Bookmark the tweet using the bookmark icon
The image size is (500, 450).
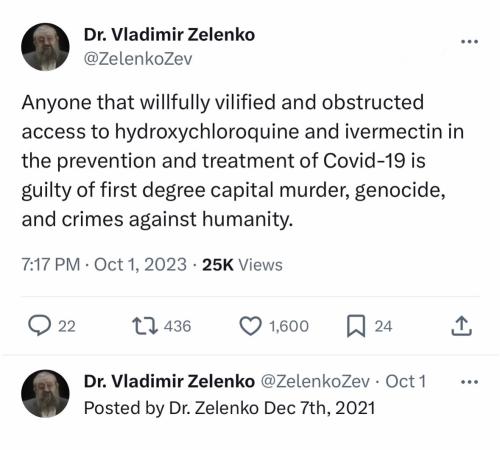click(356, 326)
